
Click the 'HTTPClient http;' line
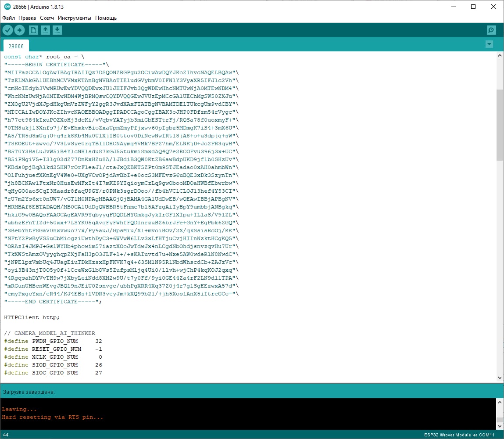click(32, 317)
